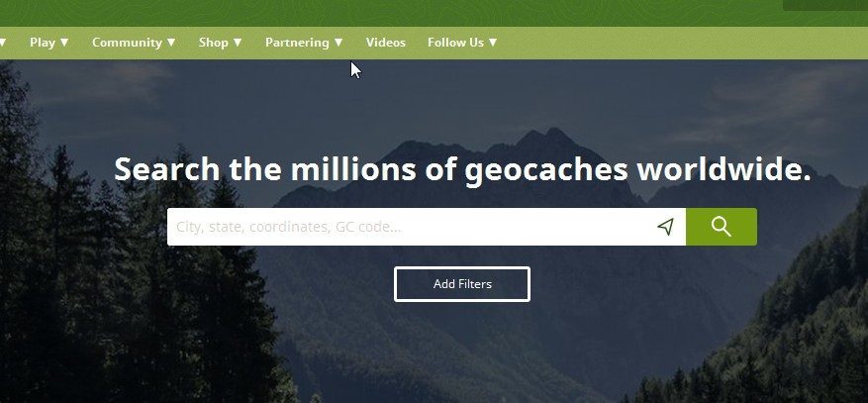868x403 pixels.
Task: Click the dark green box at top right
Action: point(825,5)
